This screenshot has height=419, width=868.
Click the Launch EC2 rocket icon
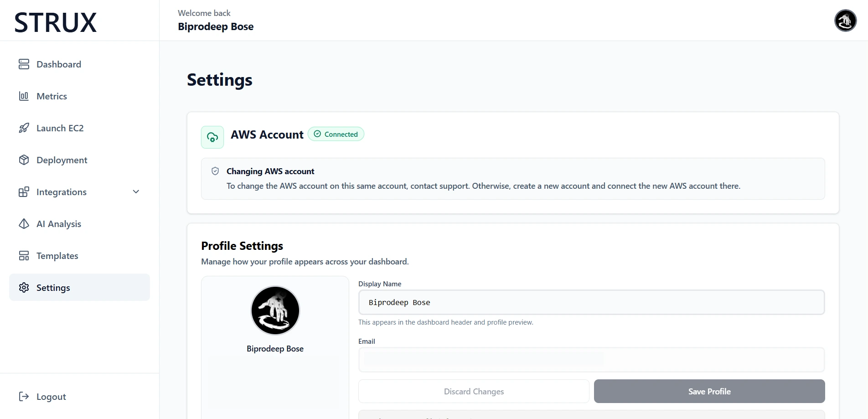pos(24,128)
